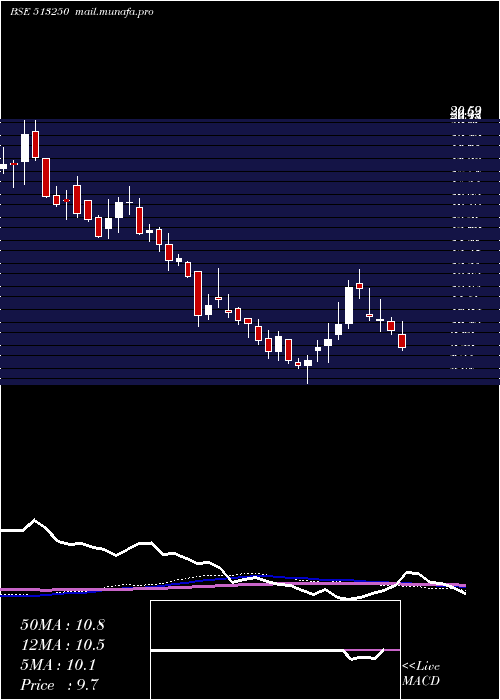The height and width of the screenshot is (700, 500).
Task: Click the '50MA : 10.8' reading
Action: click(62, 625)
